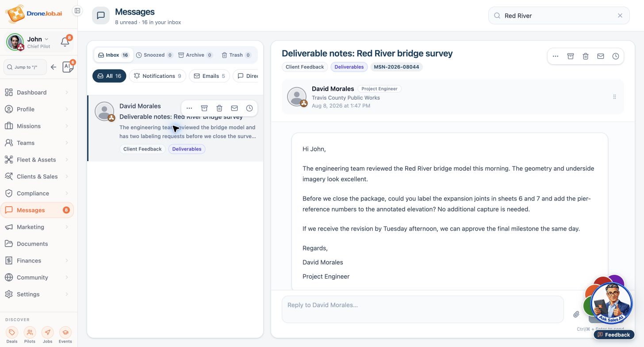This screenshot has width=644, height=347.
Task: Mark as unread via the reading pane envelope icon
Action: tap(601, 56)
